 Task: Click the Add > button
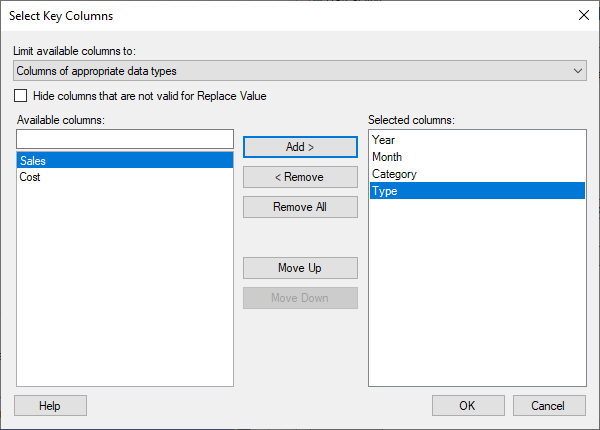point(300,147)
